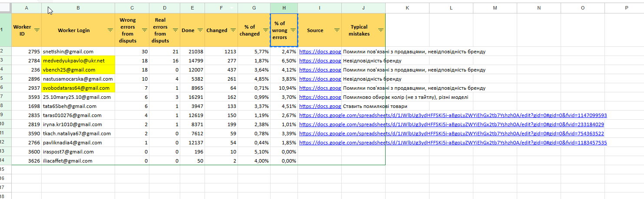
Task: Open filter for Wrong errors from disputs
Action: click(x=145, y=30)
